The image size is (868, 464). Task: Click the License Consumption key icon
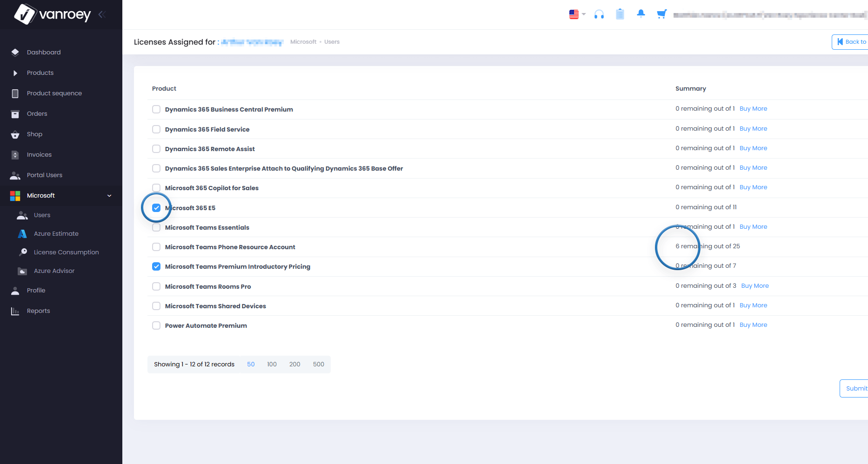22,252
